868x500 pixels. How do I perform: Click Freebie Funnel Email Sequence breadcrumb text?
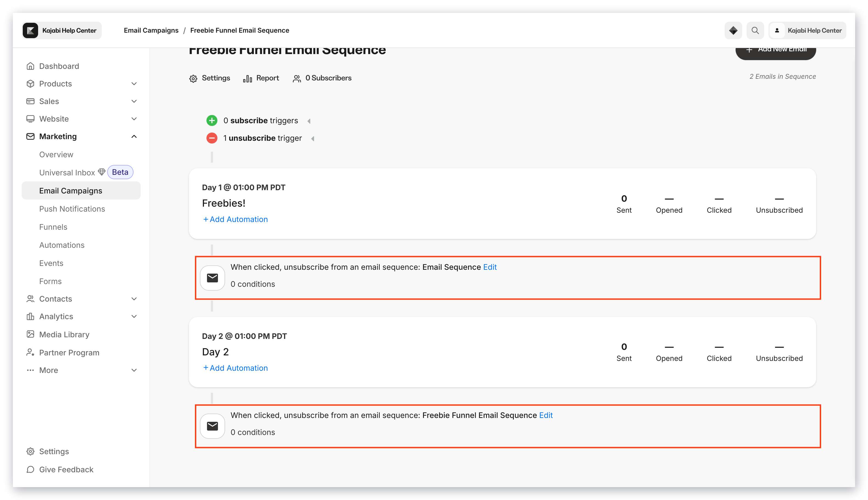(239, 30)
